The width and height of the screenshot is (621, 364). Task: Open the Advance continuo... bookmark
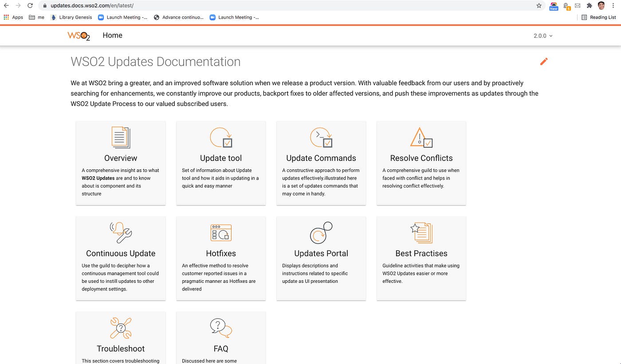pos(179,17)
